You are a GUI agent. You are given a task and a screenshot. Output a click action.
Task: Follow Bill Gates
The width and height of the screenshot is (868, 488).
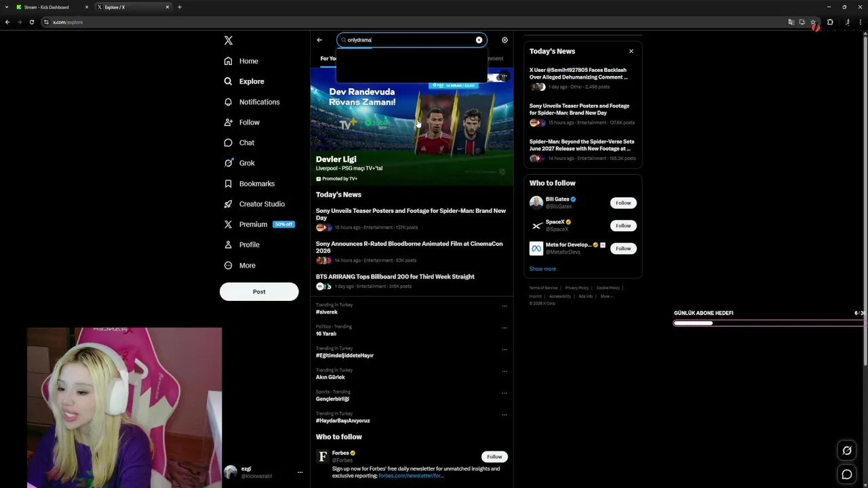coord(623,203)
